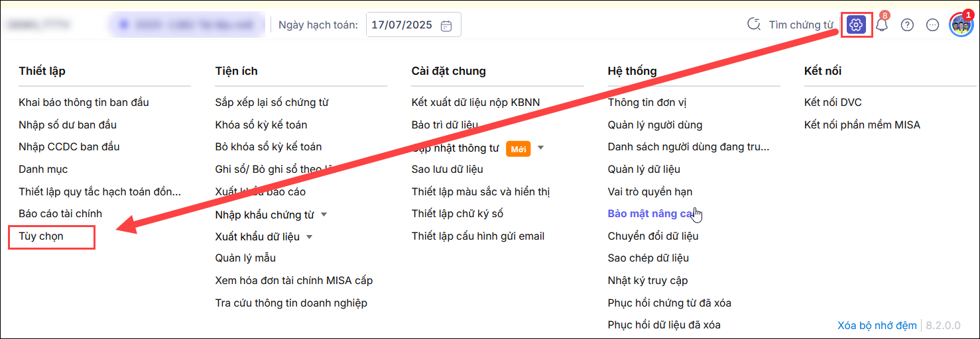
Task: Click Xóa bộ nhớ đệm link
Action: (x=877, y=325)
